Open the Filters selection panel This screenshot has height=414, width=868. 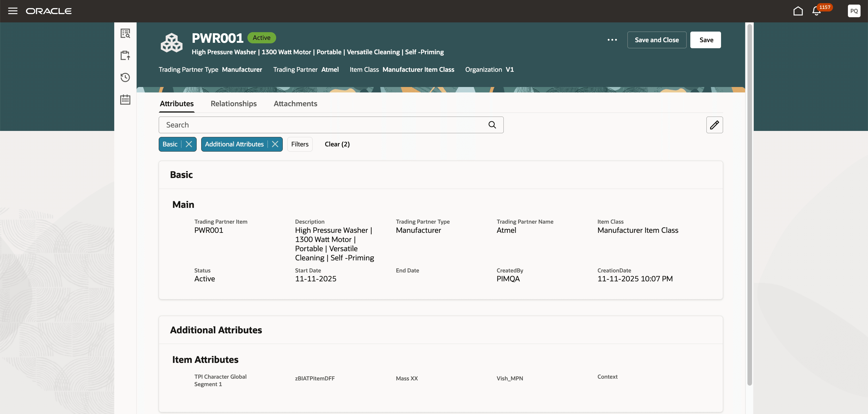pyautogui.click(x=300, y=144)
